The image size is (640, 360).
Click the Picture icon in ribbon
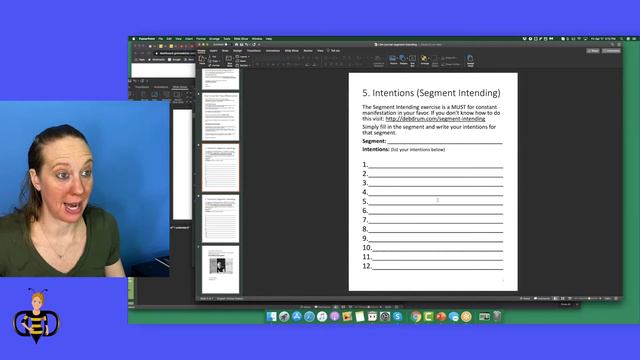393,60
